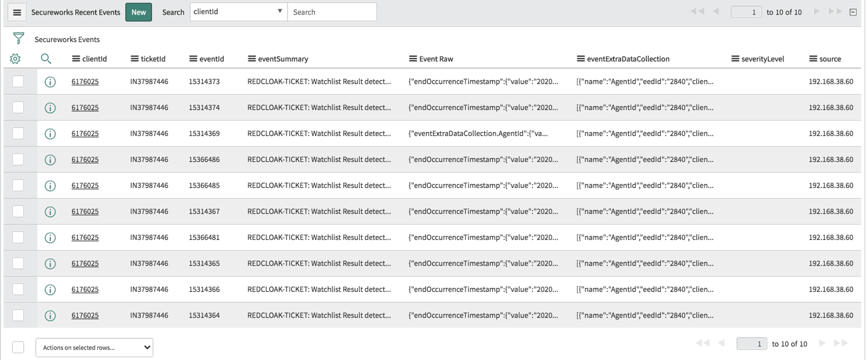Screen dimensions: 868x360
Task: Open severityLevel column options menu icon
Action: coord(735,59)
